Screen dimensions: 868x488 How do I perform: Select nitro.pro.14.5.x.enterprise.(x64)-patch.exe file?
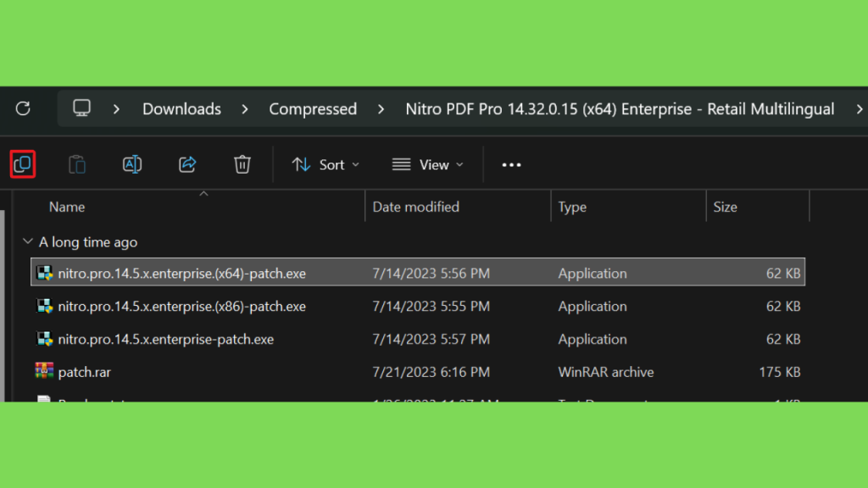418,272
